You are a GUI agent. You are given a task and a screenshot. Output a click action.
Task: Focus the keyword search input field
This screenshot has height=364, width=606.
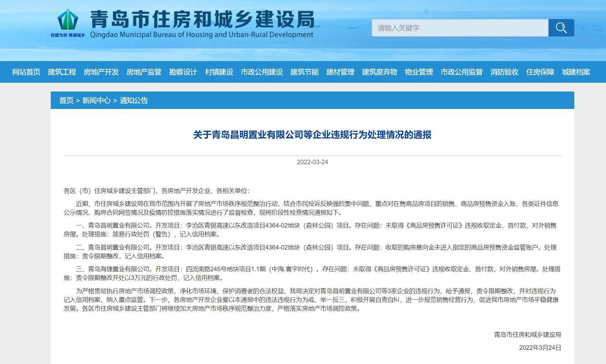(460, 28)
